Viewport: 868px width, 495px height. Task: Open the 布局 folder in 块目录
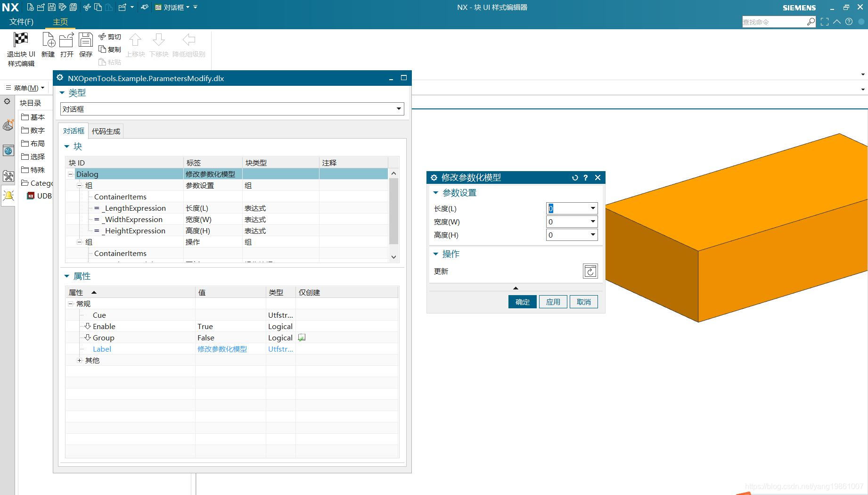click(x=33, y=143)
